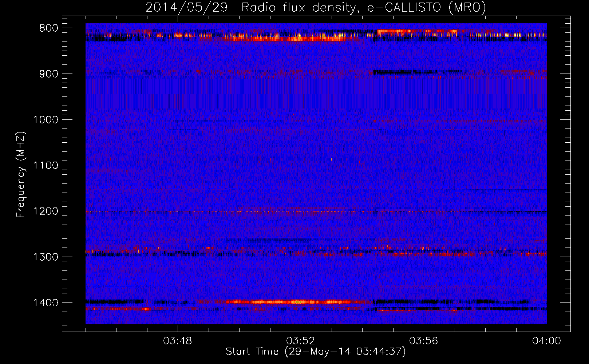589x364 pixels.
Task: Click the 03:52 time tick label
Action: [301, 341]
